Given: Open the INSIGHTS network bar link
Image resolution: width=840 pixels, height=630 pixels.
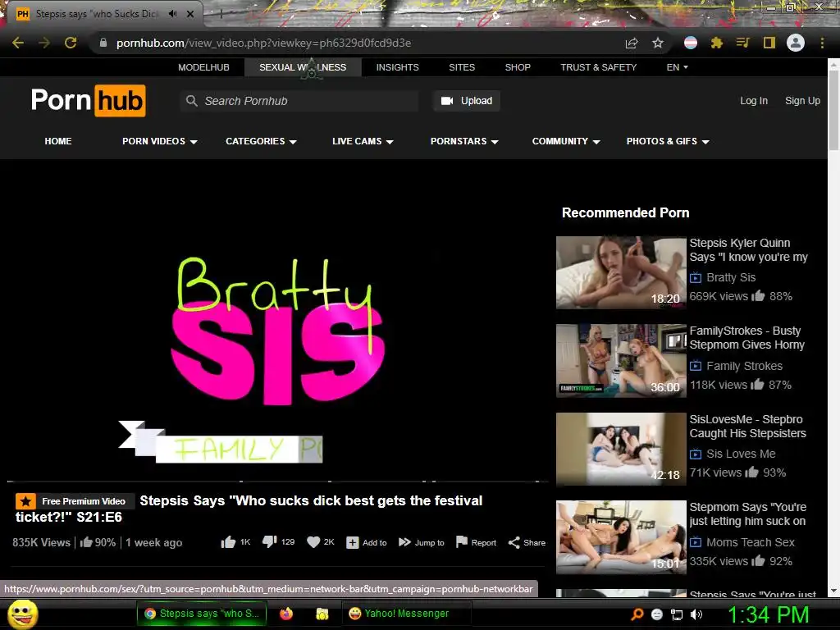Looking at the screenshot, I should (x=398, y=67).
